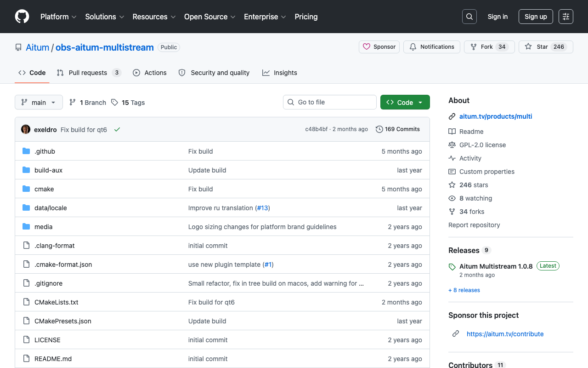Expand the Resources menu
588x368 pixels.
point(154,17)
